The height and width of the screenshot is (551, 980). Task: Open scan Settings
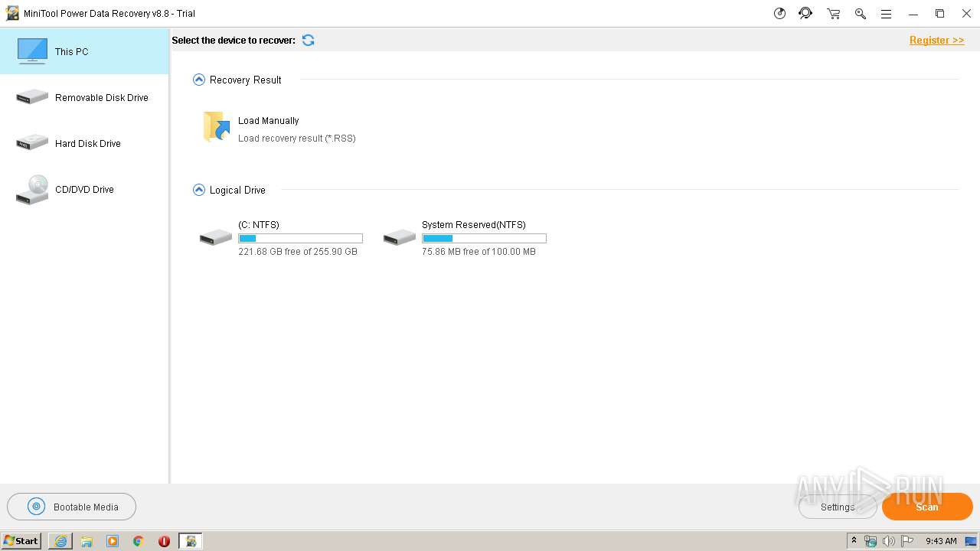coord(838,507)
